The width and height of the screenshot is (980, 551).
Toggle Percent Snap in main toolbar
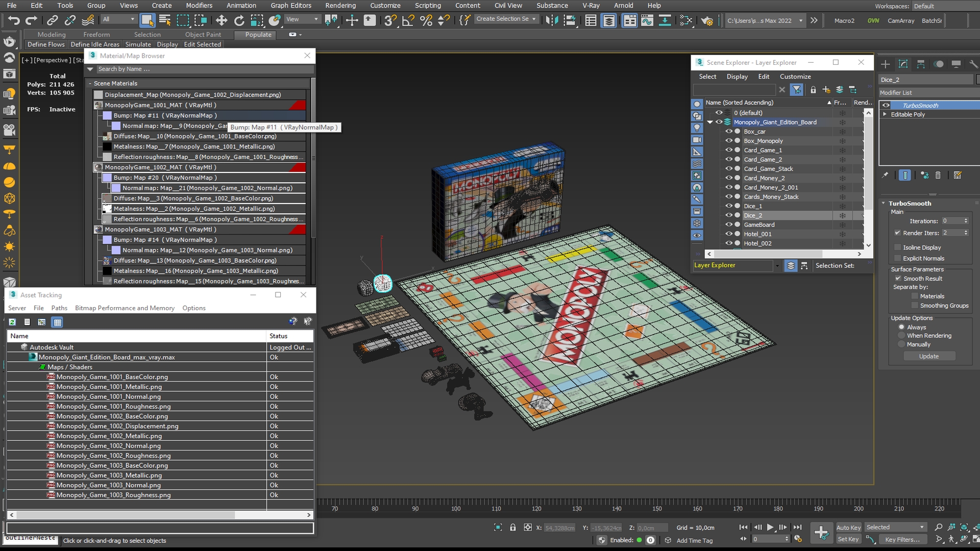click(x=426, y=20)
